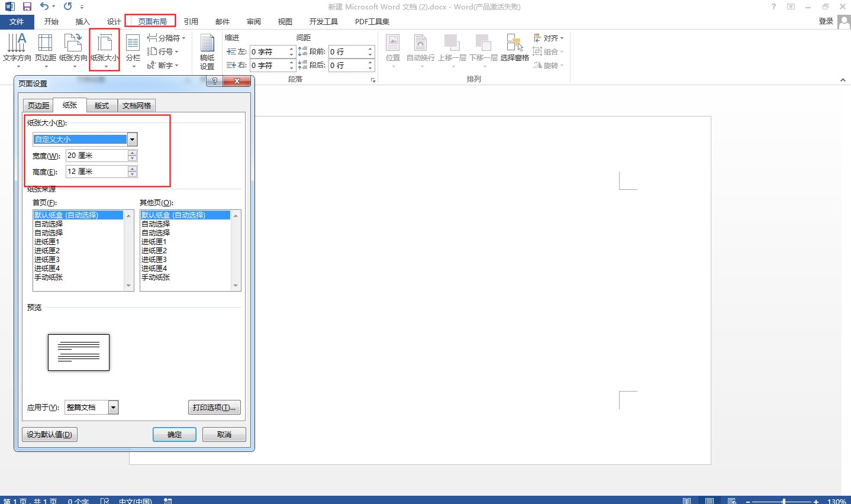
Task: Open the Apply To (应用于) dropdown
Action: [113, 408]
